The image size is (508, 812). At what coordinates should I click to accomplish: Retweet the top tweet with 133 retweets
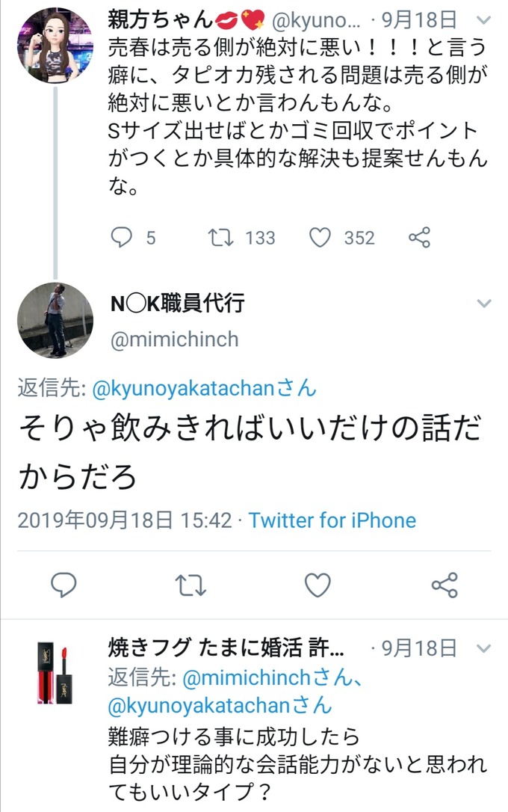pos(220,238)
